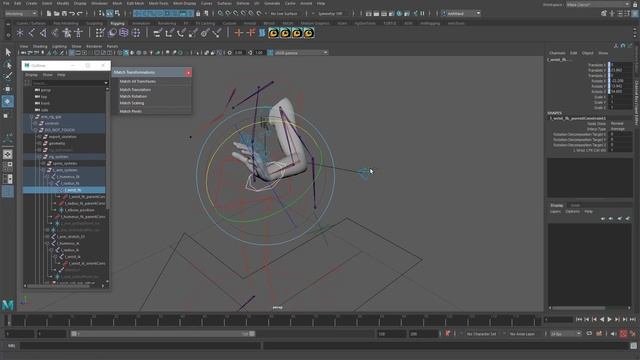Open the Show menu in the Outliner

click(x=47, y=75)
